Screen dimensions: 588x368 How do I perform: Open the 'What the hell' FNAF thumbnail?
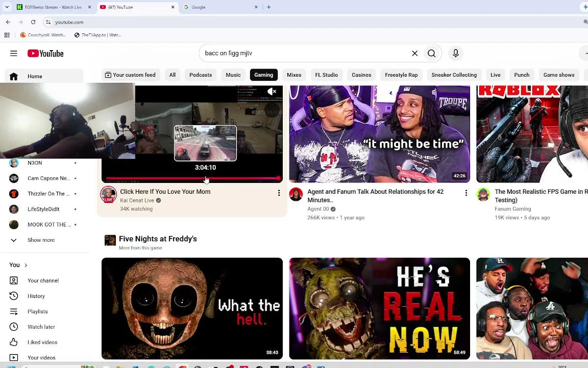click(x=192, y=308)
